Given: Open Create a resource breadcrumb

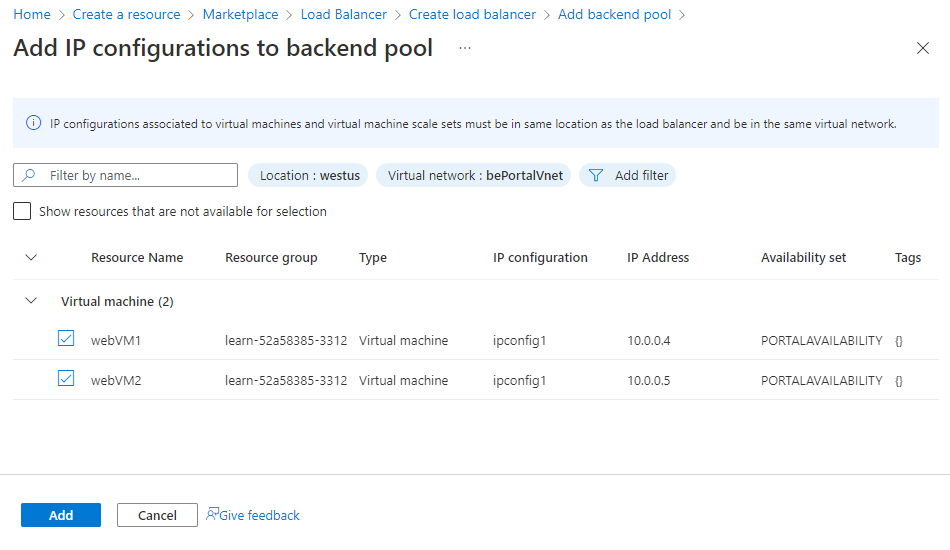Looking at the screenshot, I should tap(126, 14).
